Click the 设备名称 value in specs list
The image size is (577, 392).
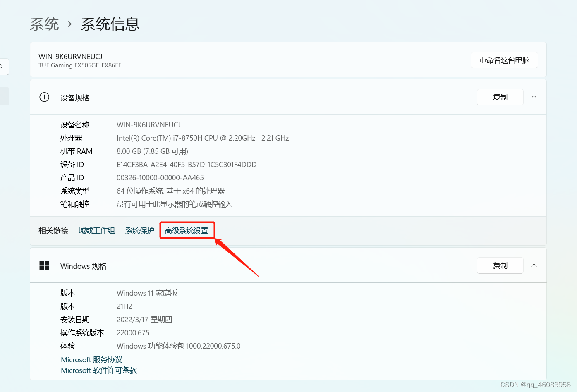[x=148, y=125]
